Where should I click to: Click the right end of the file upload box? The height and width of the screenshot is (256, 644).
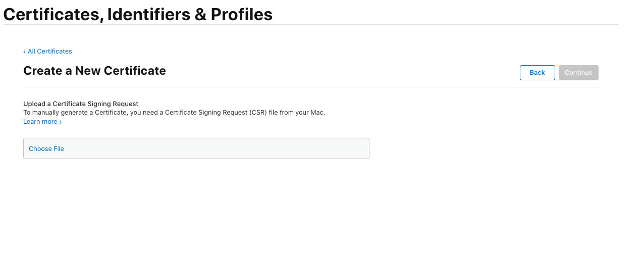coord(361,149)
